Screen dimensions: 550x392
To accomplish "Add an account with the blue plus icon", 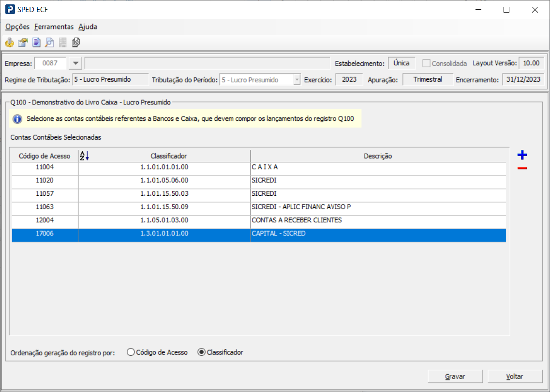I will coord(522,155).
